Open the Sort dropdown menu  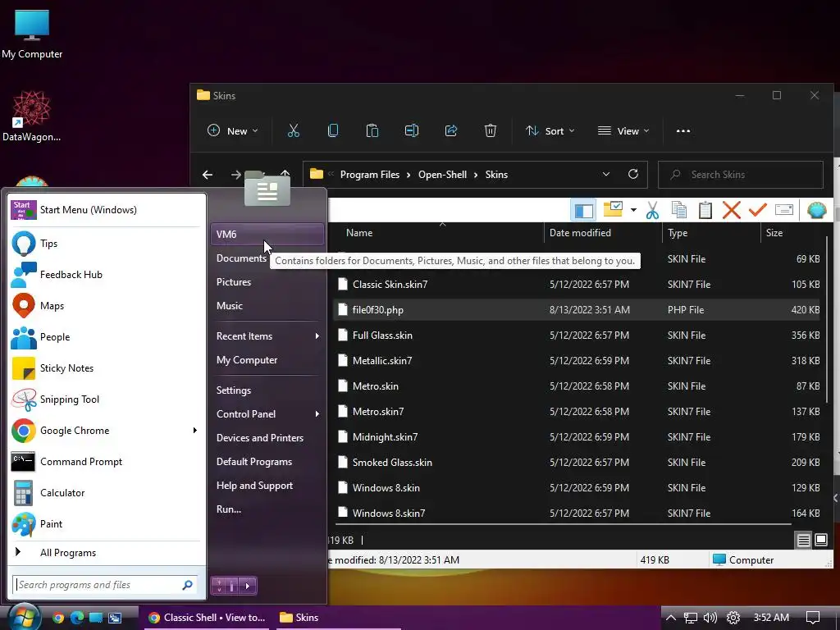coord(550,130)
